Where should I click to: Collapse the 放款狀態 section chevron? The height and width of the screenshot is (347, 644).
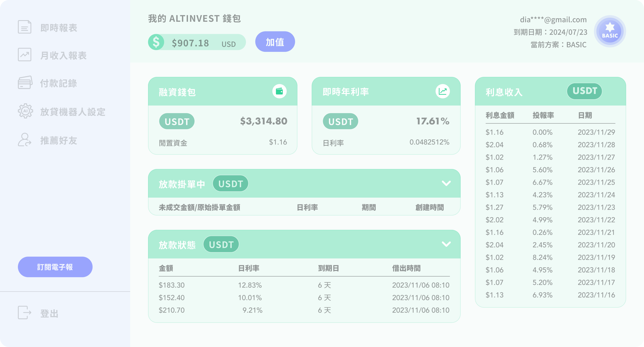446,244
